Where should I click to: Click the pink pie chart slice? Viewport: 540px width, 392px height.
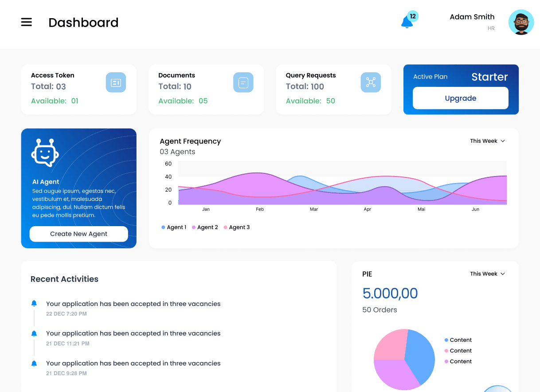pyautogui.click(x=391, y=345)
